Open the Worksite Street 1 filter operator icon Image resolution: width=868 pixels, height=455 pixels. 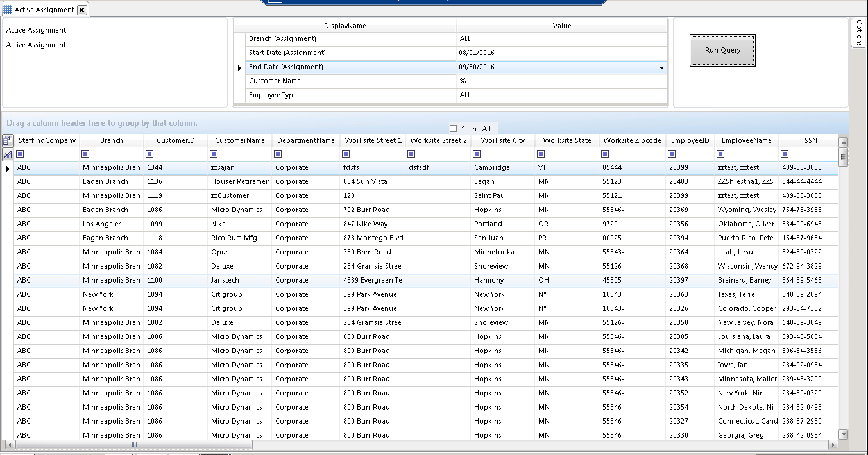(346, 154)
